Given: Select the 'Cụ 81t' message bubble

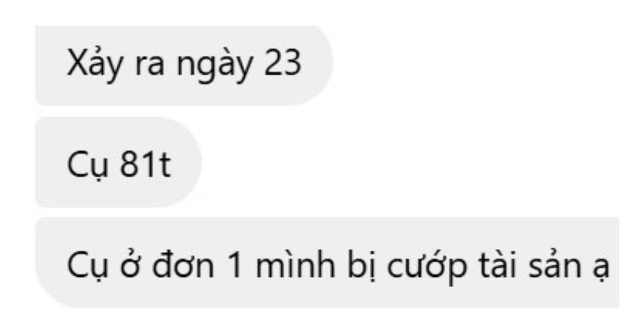Looking at the screenshot, I should click(119, 163).
